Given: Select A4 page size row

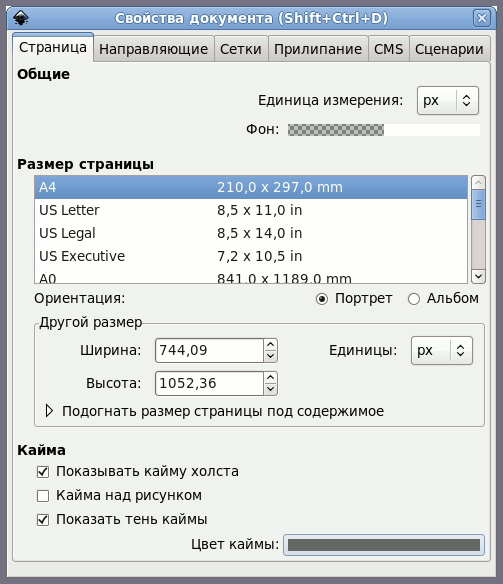Looking at the screenshot, I should [251, 187].
